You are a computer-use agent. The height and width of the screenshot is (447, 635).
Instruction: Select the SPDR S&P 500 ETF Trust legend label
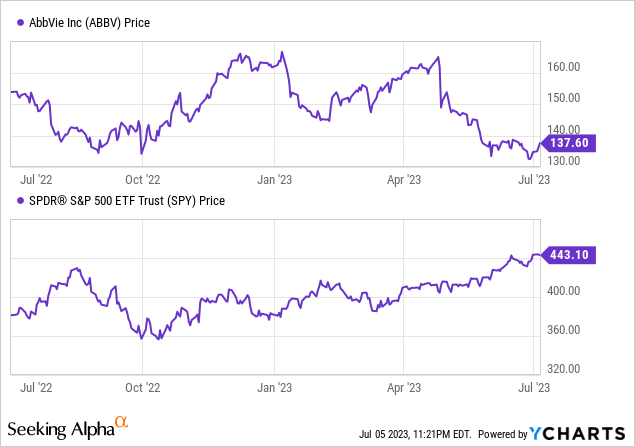pyautogui.click(x=124, y=200)
